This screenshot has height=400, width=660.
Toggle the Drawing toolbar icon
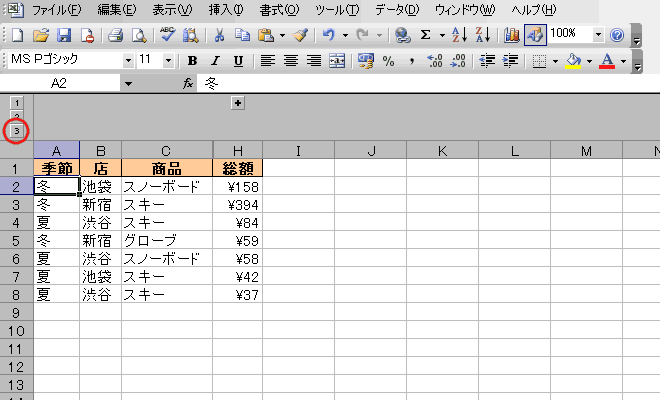[x=535, y=35]
